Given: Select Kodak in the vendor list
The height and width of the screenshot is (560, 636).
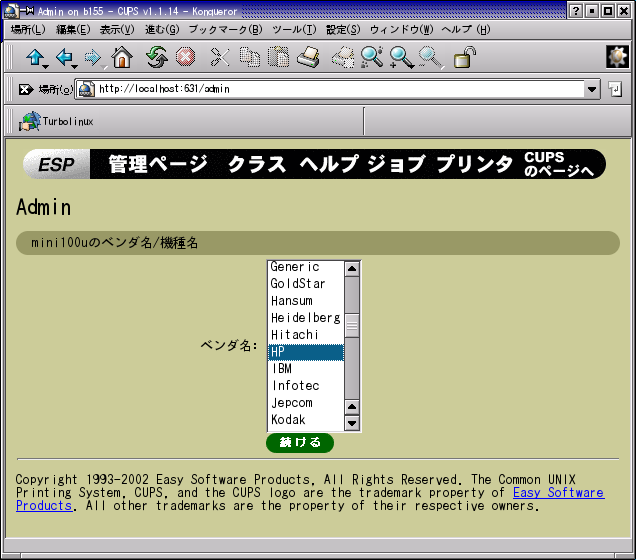Looking at the screenshot, I should point(306,420).
